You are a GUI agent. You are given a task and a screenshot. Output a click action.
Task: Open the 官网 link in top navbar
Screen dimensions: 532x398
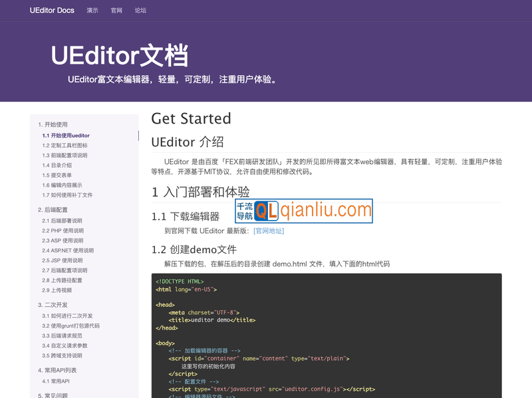116,11
